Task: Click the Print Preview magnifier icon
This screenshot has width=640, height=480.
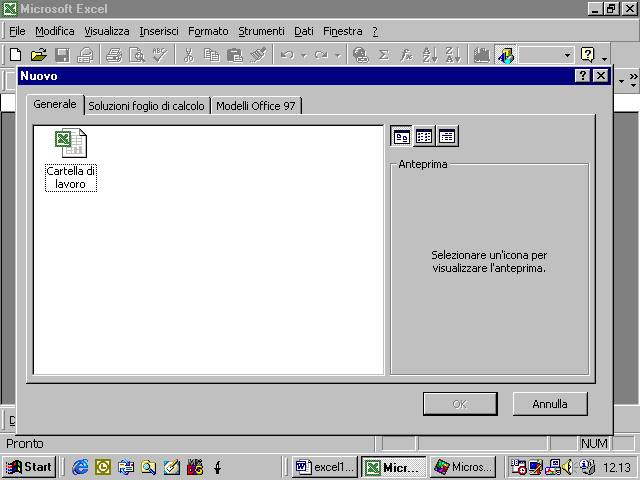Action: 137,55
